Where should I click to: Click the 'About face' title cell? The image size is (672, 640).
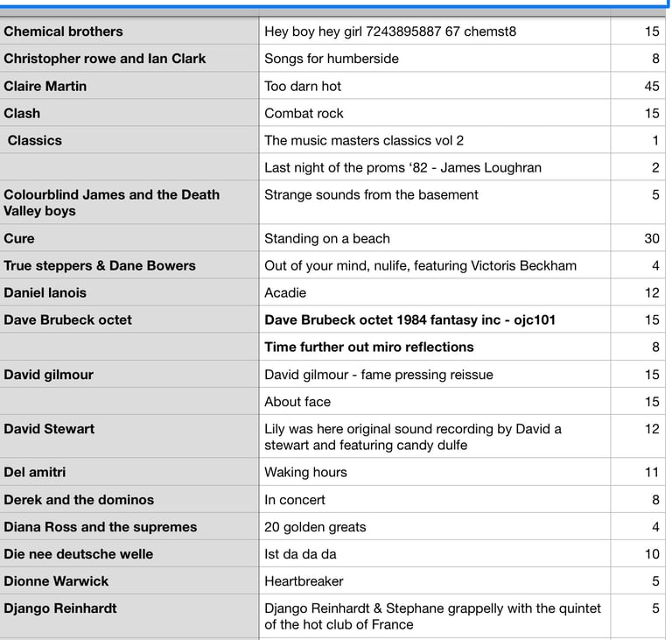pyautogui.click(x=435, y=401)
